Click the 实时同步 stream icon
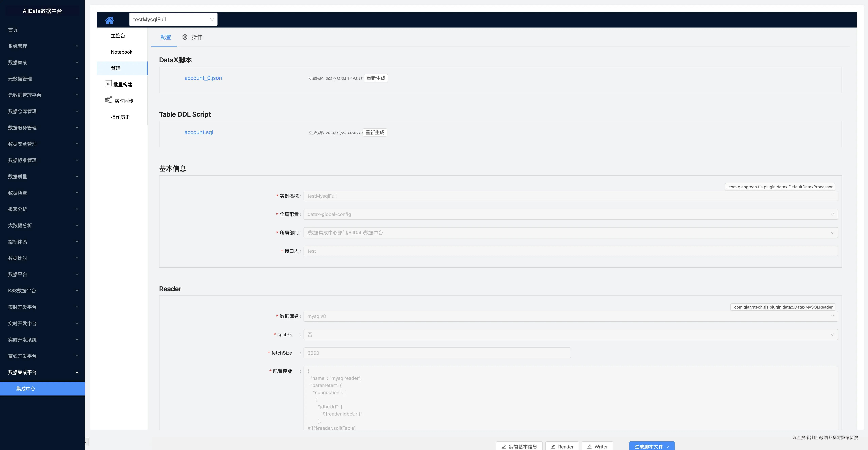Screen dimensions: 868x450 (x=108, y=100)
